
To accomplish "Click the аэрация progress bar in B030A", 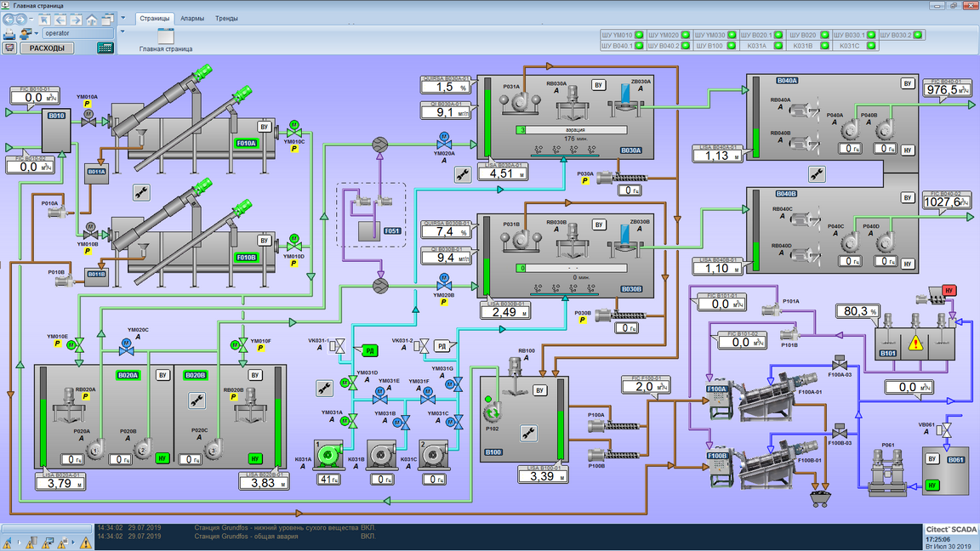I will [x=572, y=130].
